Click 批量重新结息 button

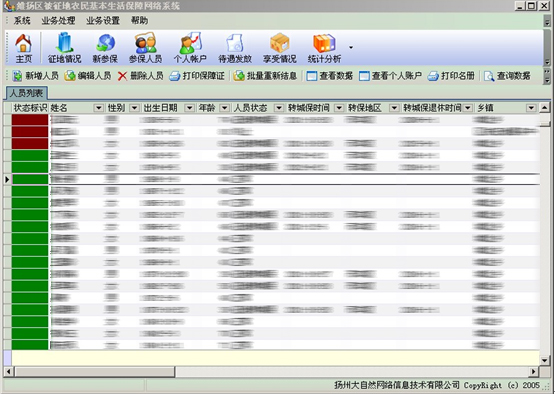click(x=265, y=75)
